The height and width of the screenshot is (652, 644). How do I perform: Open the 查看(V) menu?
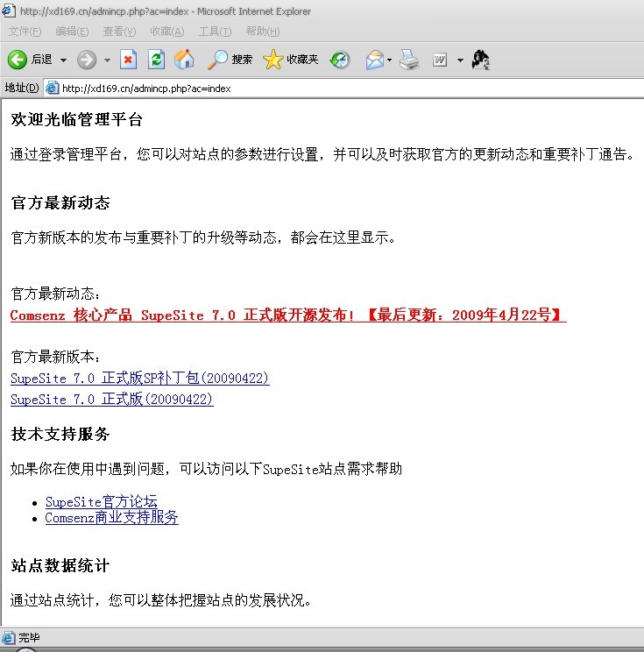pyautogui.click(x=119, y=32)
